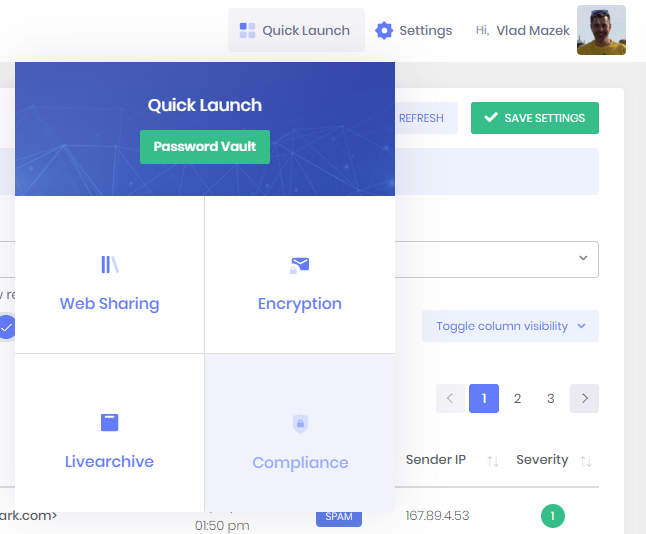This screenshot has height=534, width=646.
Task: Toggle the blue checkmark checkbox
Action: 7,327
